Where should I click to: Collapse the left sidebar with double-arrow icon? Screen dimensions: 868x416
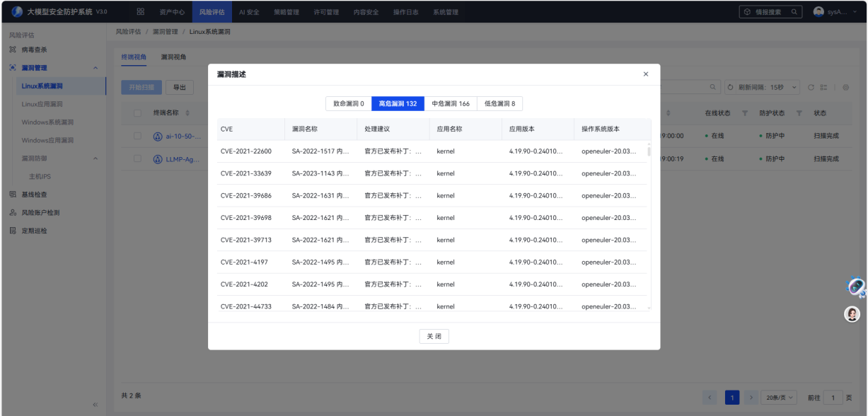[x=96, y=405]
